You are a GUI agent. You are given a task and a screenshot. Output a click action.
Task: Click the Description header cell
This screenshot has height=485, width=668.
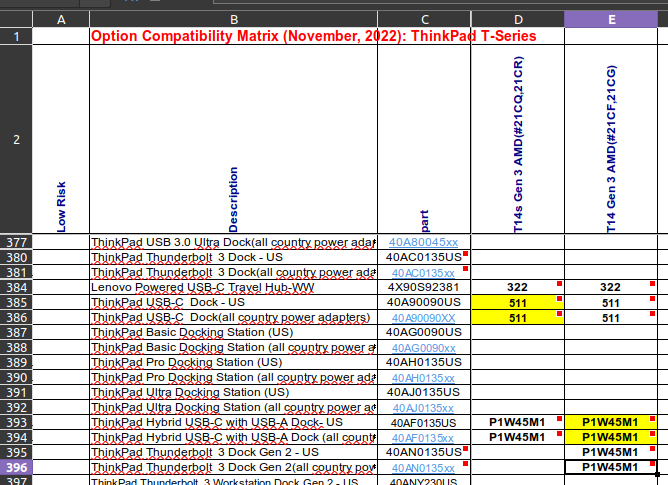pyautogui.click(x=233, y=139)
